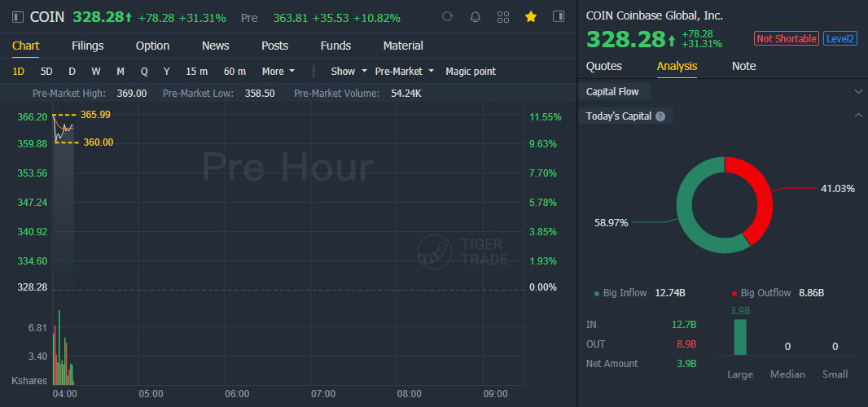Click the volume bars near 04:00
Viewport: 868px width, 407px height.
click(x=64, y=348)
